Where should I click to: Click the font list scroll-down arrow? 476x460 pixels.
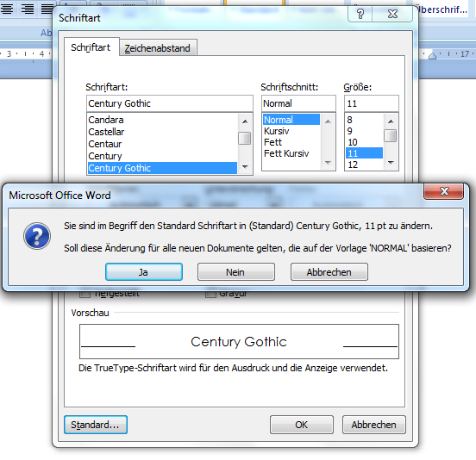click(245, 167)
